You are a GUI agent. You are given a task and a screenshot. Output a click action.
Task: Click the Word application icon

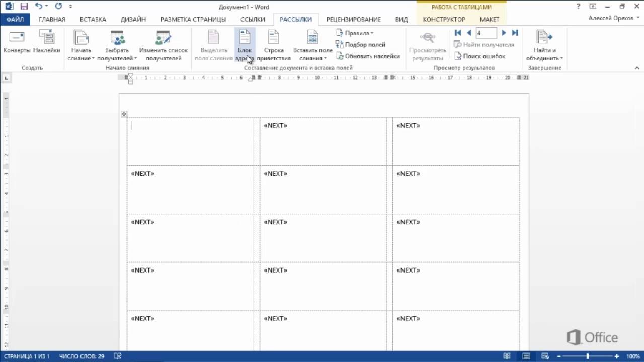pyautogui.click(x=9, y=7)
